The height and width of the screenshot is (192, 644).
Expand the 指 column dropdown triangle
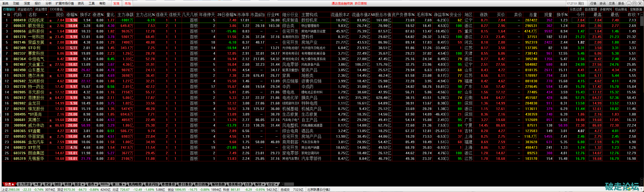point(5,15)
